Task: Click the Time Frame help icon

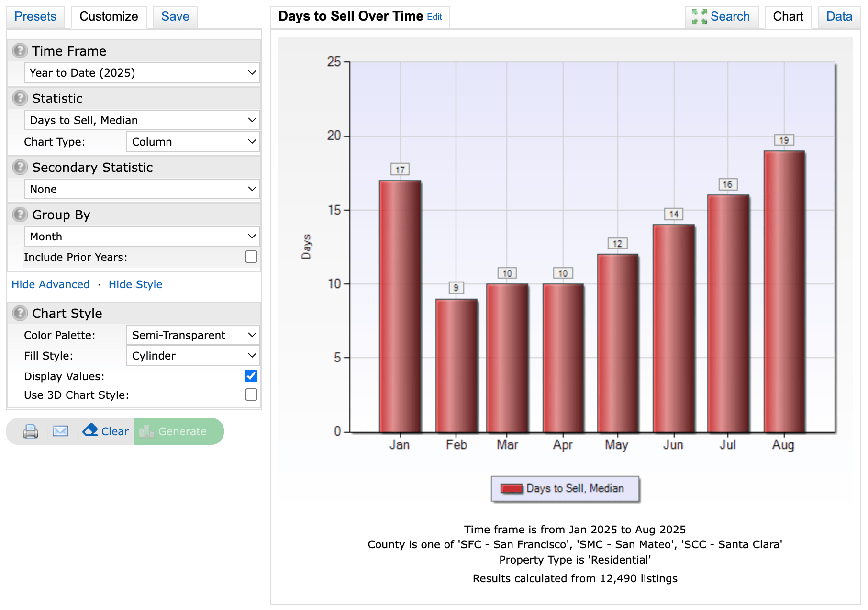Action: [20, 51]
